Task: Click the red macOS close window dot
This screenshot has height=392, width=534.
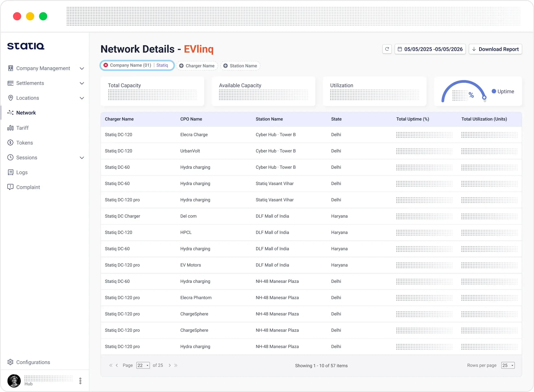Action: click(17, 16)
